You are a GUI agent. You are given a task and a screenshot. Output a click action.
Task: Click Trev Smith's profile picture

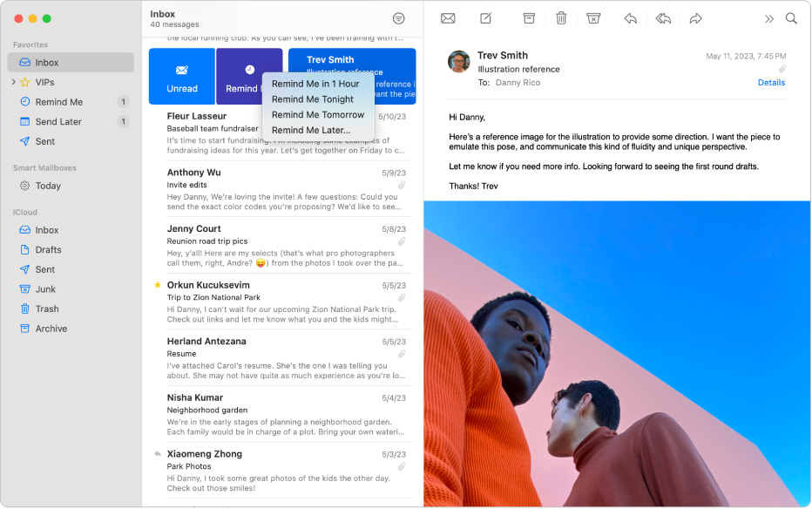pos(457,60)
